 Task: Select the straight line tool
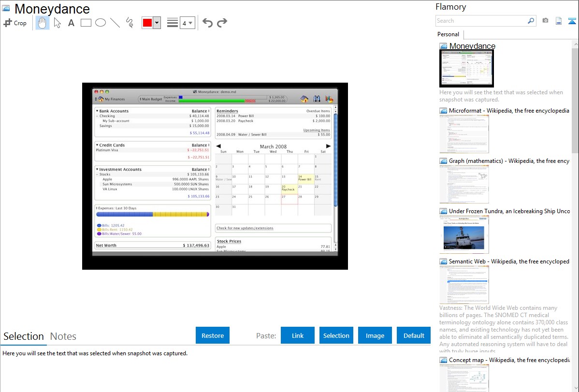[x=115, y=23]
